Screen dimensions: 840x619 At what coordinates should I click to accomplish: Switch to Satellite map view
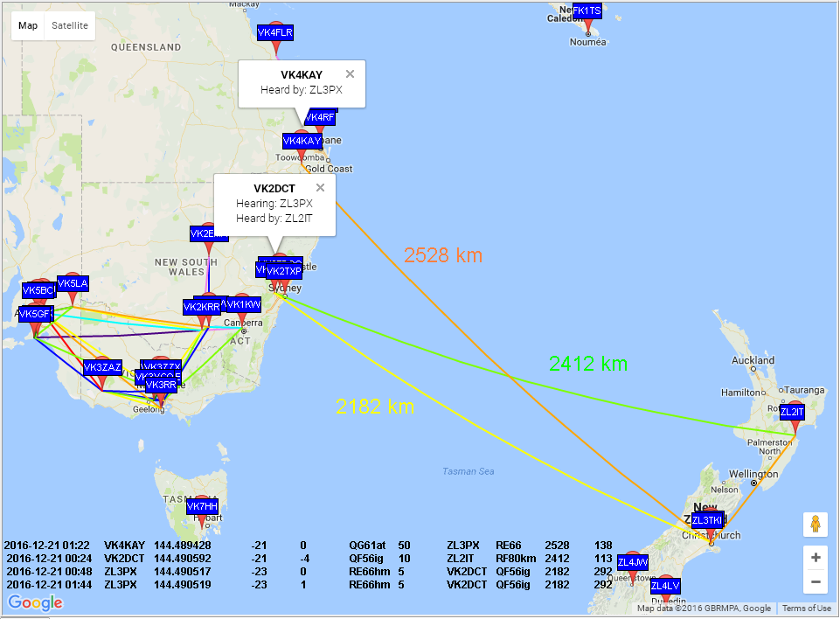pos(70,25)
